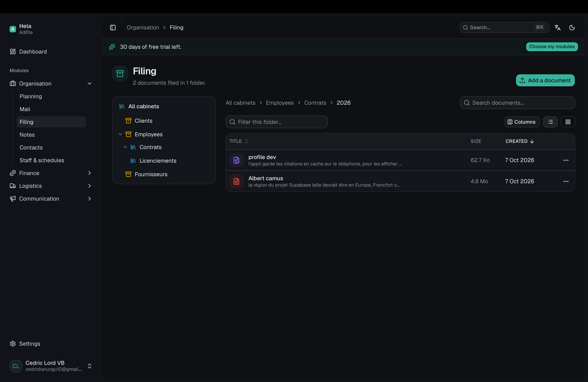
Task: Sort by TITLE column
Action: (x=239, y=141)
